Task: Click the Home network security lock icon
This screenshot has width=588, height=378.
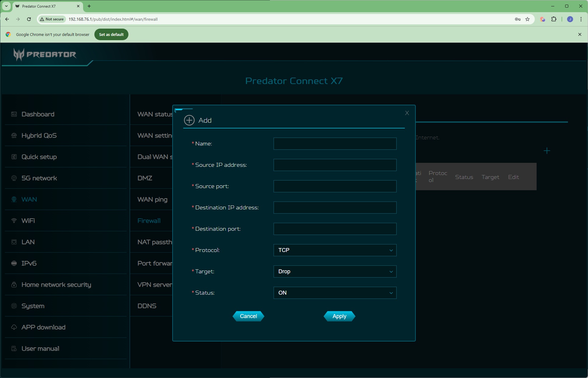Action: point(14,285)
